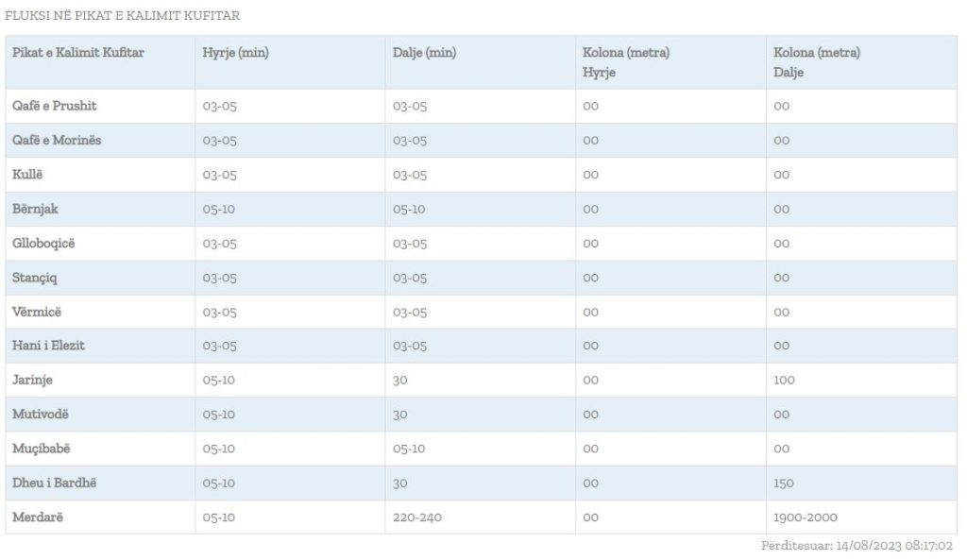The height and width of the screenshot is (560, 967).
Task: Select the Kullë border crossing row
Action: pyautogui.click(x=481, y=175)
